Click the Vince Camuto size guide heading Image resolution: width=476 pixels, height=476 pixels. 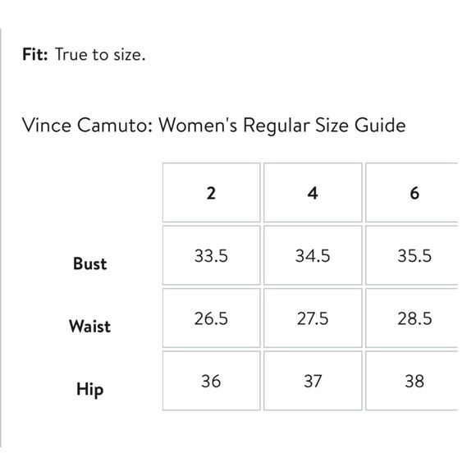(x=213, y=126)
